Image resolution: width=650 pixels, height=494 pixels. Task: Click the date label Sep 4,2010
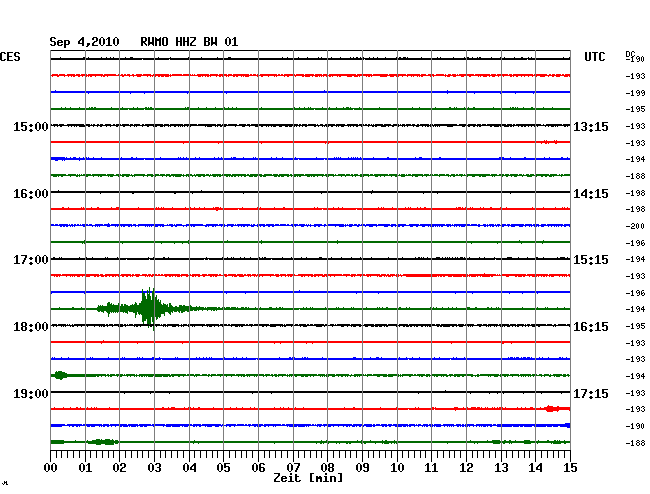(x=84, y=42)
